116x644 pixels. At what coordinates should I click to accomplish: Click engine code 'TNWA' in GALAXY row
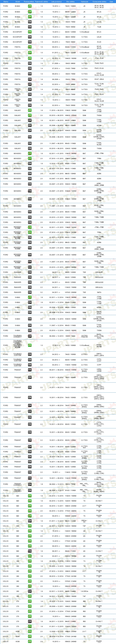tap(99, 115)
